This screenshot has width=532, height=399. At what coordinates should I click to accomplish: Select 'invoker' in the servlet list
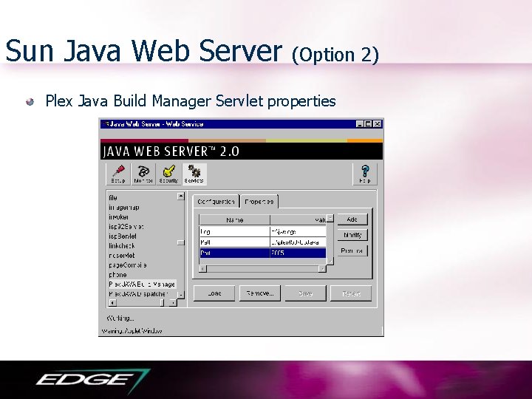[118, 216]
